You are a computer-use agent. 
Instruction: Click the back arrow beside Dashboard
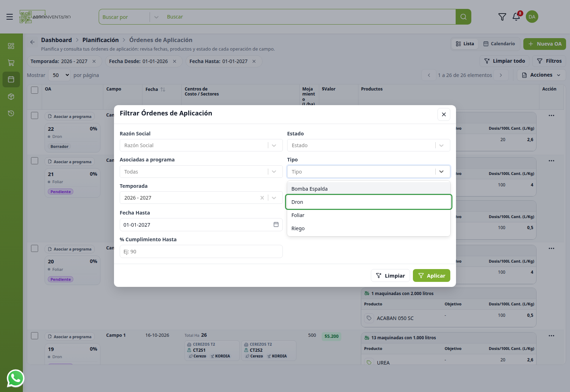click(x=32, y=42)
